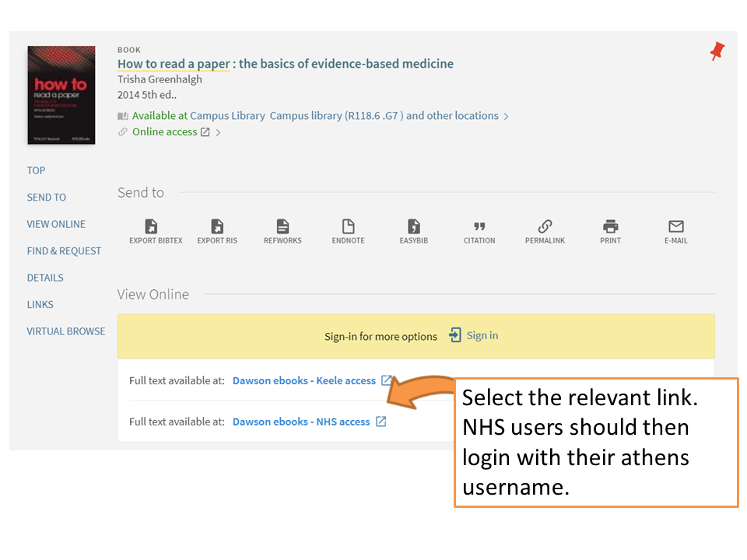This screenshot has width=747, height=560.
Task: Export the record to EndNote
Action: (348, 226)
